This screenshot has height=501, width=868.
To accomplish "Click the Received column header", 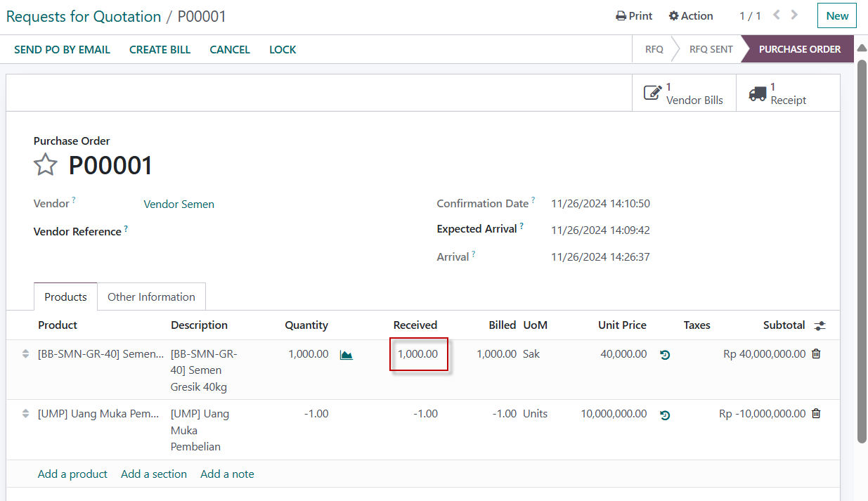I will [x=415, y=325].
